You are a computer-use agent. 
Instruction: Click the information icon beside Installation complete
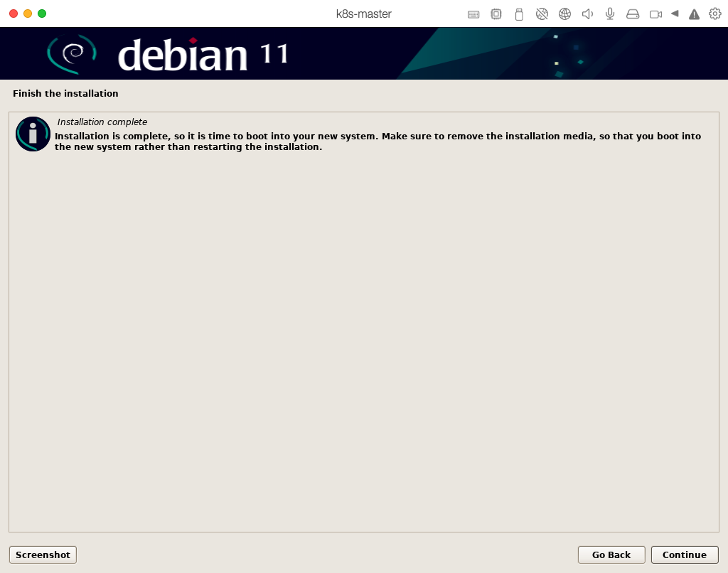(x=33, y=134)
